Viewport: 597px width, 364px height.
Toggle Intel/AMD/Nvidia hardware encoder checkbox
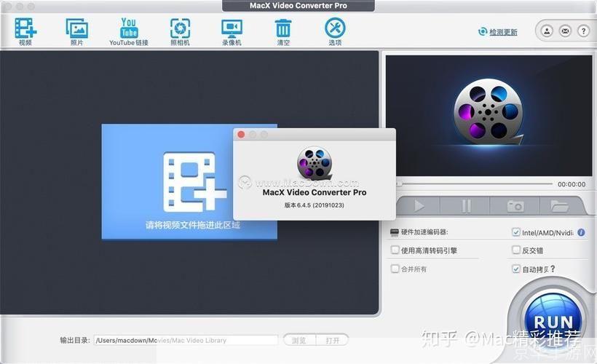[516, 232]
